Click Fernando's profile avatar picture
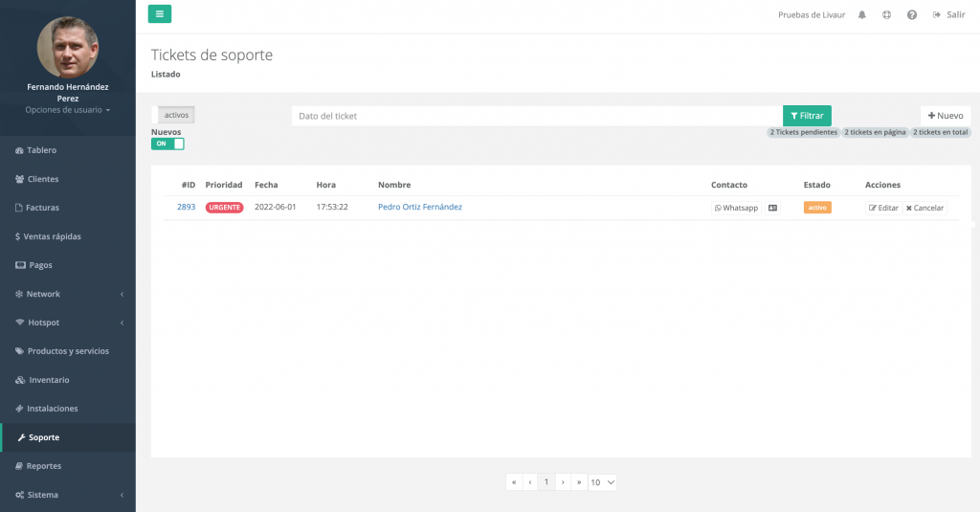Image resolution: width=980 pixels, height=512 pixels. [x=67, y=47]
